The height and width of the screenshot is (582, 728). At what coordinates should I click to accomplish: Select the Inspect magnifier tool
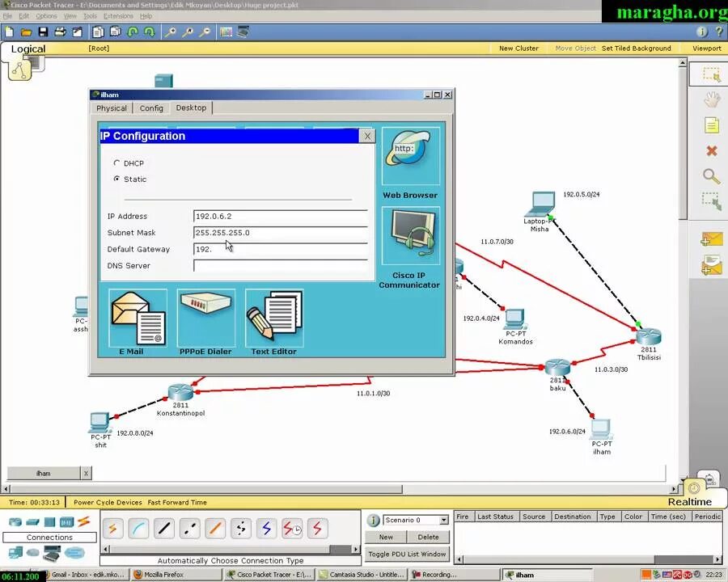click(711, 176)
